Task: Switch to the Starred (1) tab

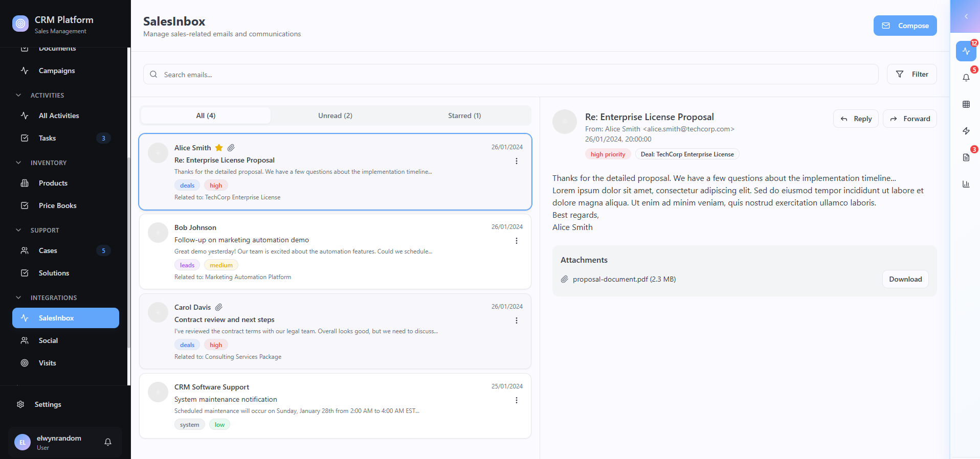Action: coord(464,116)
